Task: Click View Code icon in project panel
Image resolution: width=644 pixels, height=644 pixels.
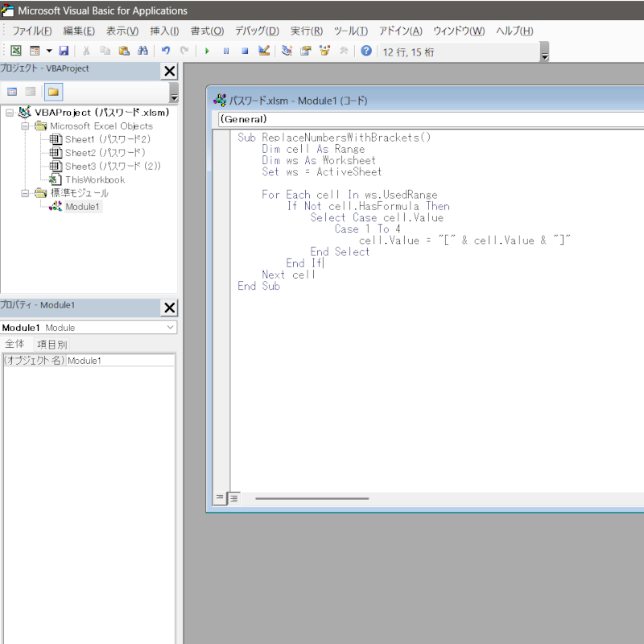Action: click(12, 92)
